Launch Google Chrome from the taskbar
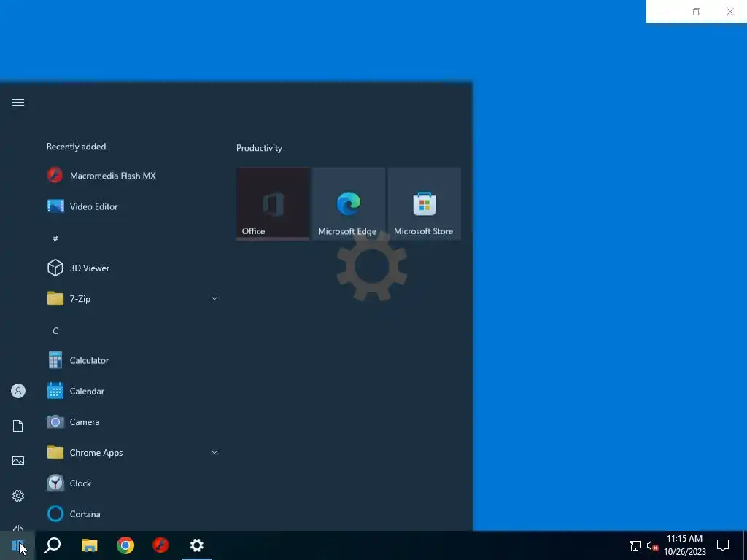This screenshot has width=747, height=560. tap(125, 545)
